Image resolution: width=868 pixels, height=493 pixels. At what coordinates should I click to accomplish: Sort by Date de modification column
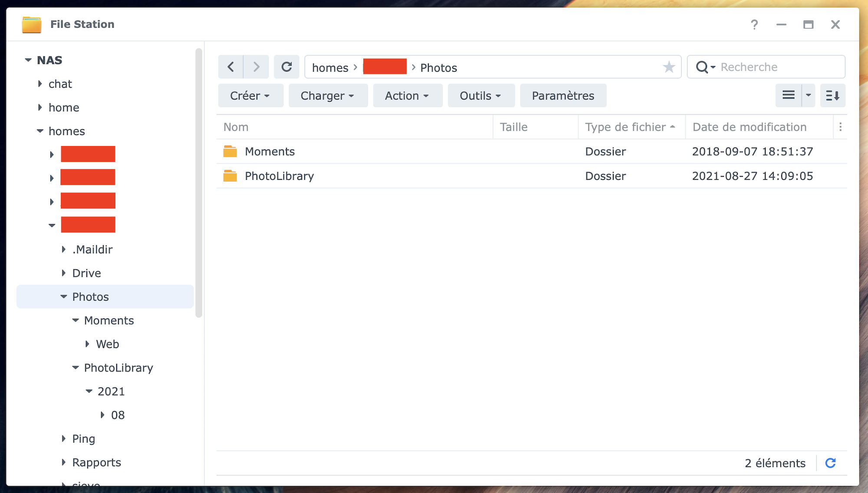coord(750,127)
